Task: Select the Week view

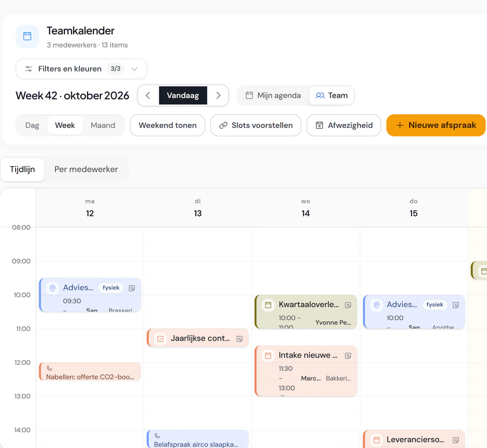Action: (65, 125)
